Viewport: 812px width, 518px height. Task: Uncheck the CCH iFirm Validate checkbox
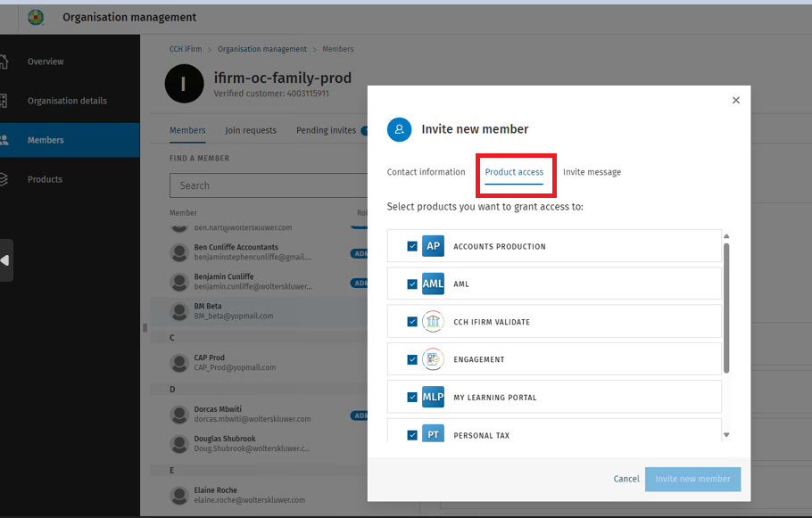pyautogui.click(x=412, y=322)
